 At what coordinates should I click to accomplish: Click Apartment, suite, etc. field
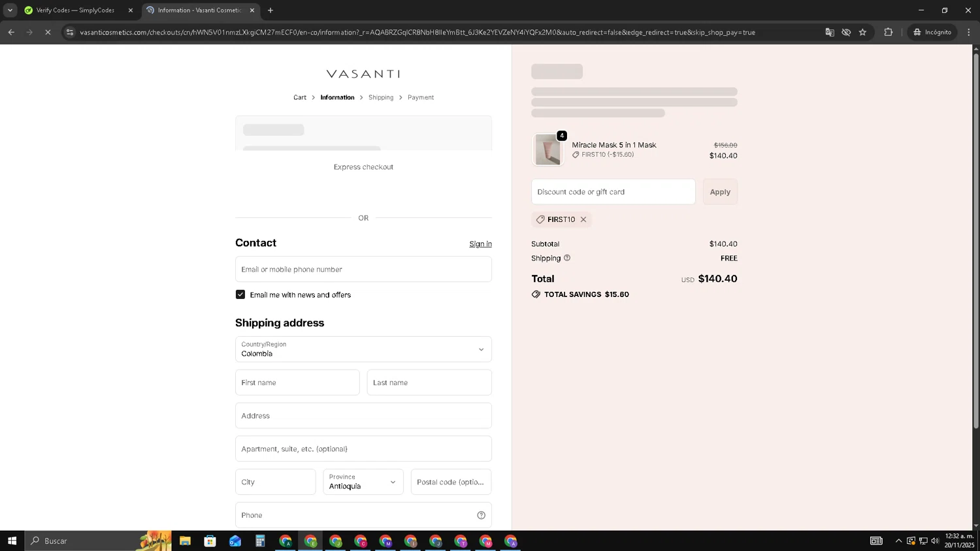(363, 449)
